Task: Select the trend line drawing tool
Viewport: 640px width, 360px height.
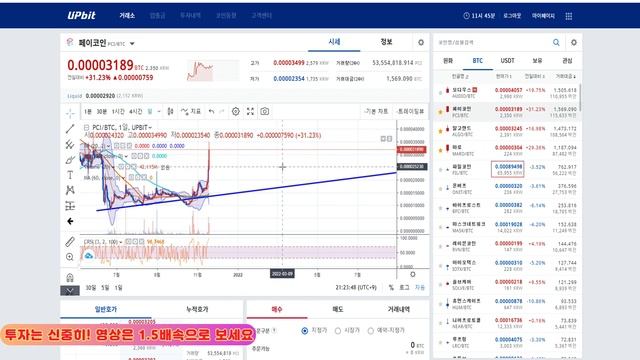Action: pyautogui.click(x=70, y=129)
